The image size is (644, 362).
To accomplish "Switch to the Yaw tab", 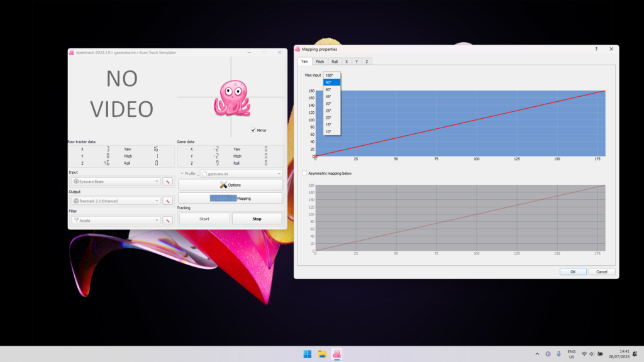I will [x=305, y=61].
